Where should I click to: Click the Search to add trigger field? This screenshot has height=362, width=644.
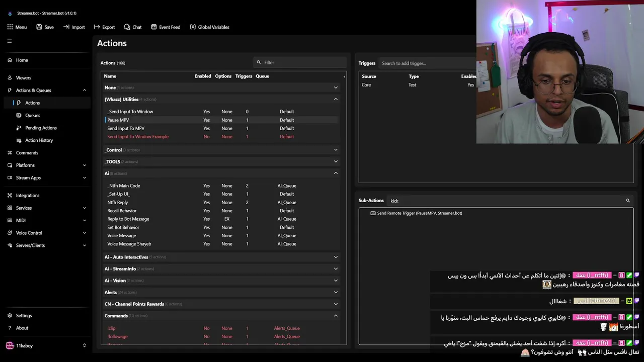tap(428, 63)
